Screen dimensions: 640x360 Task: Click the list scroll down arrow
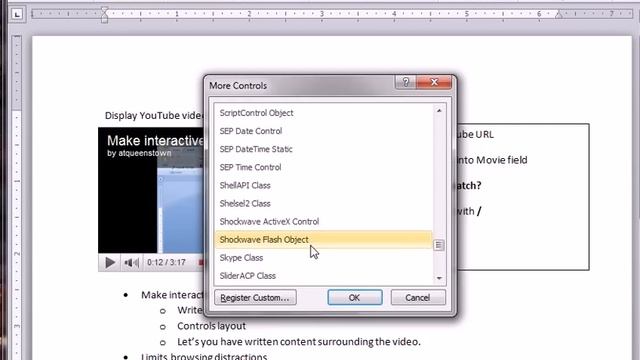439,278
